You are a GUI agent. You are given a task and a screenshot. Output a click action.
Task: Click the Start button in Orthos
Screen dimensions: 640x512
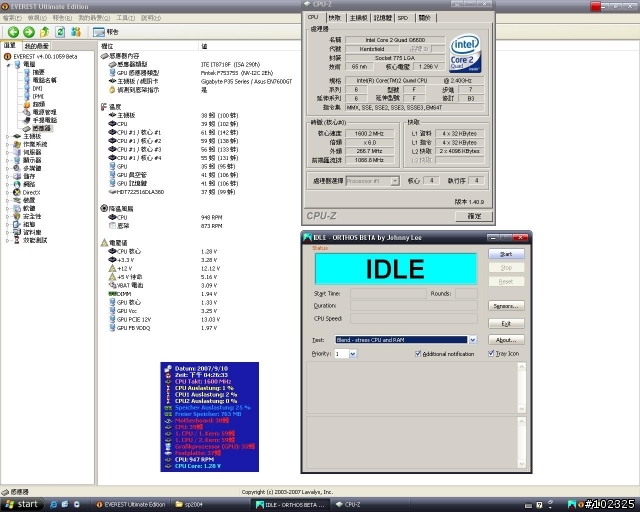coord(506,254)
